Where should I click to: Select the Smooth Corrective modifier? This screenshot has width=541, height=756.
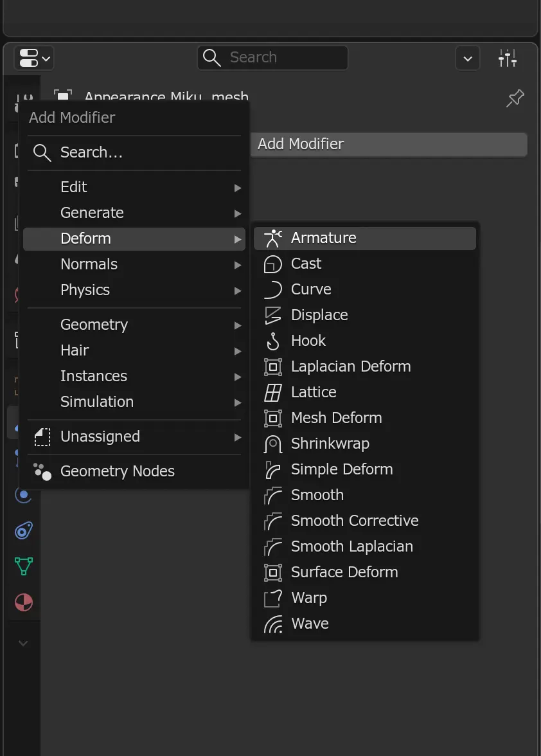point(365,521)
